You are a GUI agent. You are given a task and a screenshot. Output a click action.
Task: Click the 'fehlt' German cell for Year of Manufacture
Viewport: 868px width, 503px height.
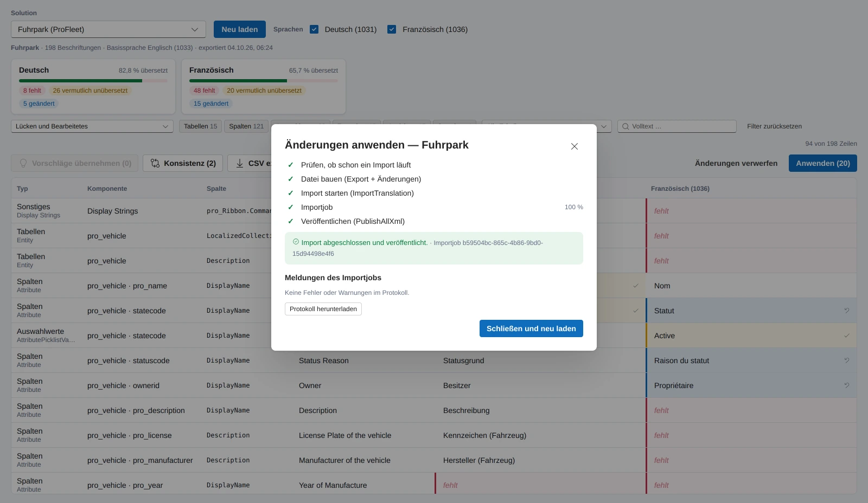540,485
